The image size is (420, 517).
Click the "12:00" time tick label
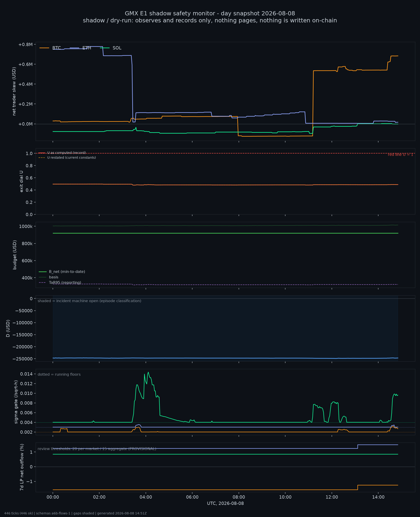coord(332,497)
